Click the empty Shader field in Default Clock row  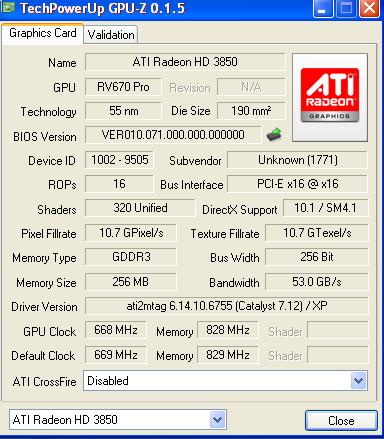click(338, 355)
